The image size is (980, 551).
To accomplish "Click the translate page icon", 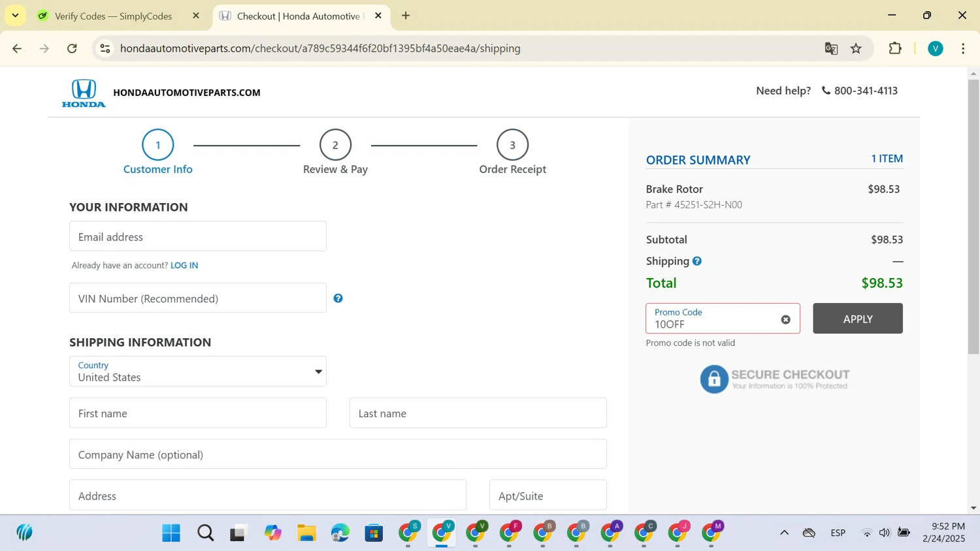I will point(831,48).
